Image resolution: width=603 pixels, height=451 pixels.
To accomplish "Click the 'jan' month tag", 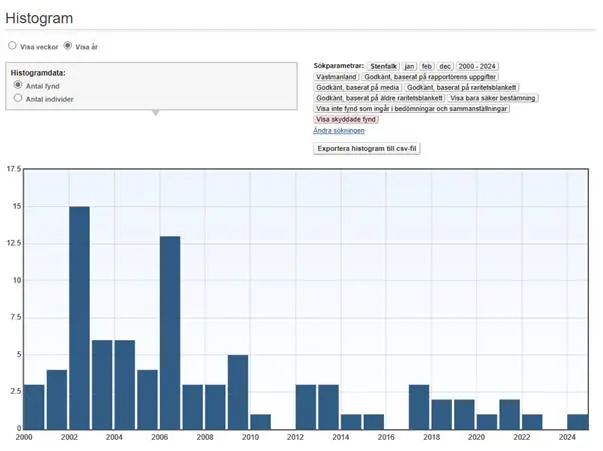I will tap(410, 65).
